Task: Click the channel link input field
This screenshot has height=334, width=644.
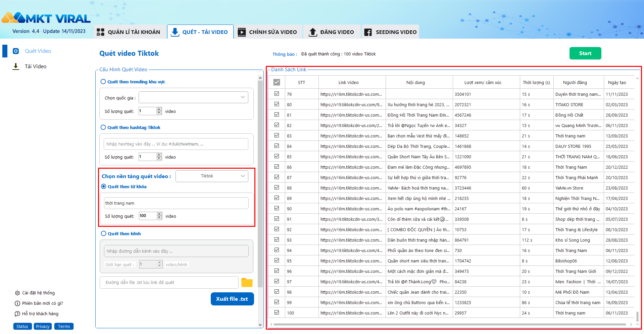Action: click(176, 251)
